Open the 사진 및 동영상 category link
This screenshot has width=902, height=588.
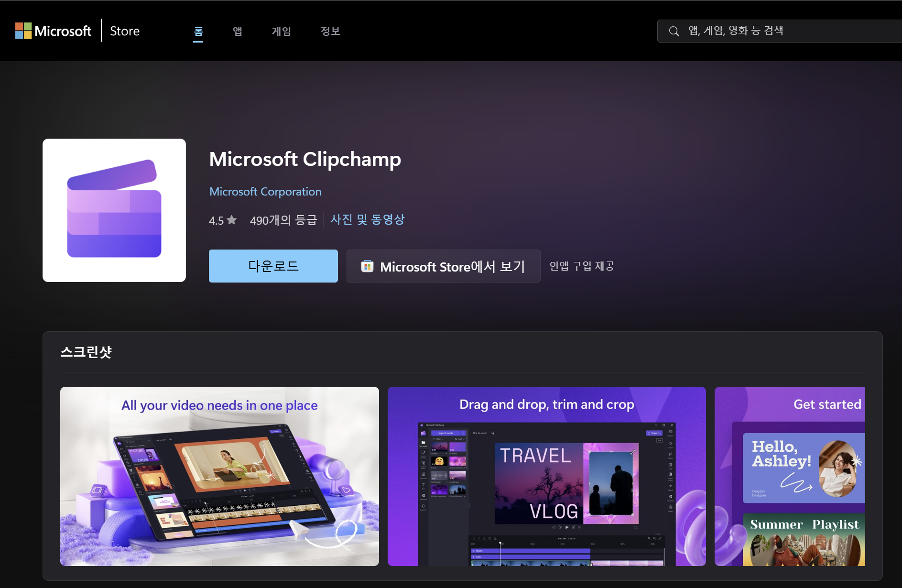point(368,219)
